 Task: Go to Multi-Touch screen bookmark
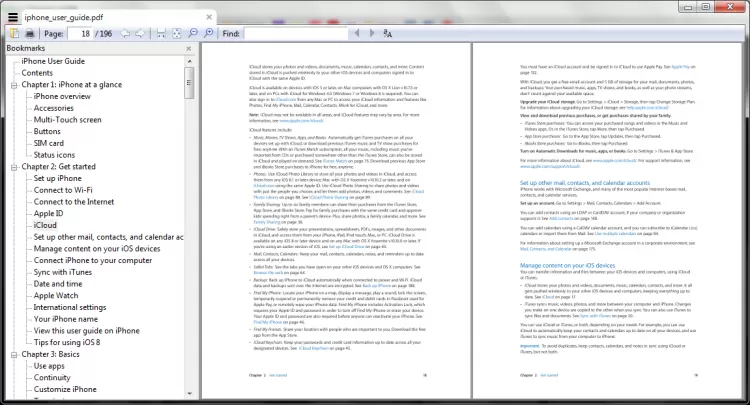67,120
